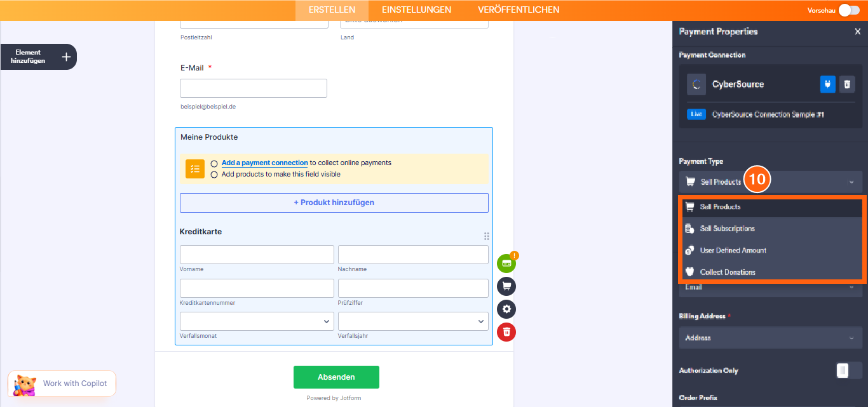Image resolution: width=868 pixels, height=407 pixels.
Task: Click the '+ Produkt hinzufügen' button
Action: pos(334,202)
